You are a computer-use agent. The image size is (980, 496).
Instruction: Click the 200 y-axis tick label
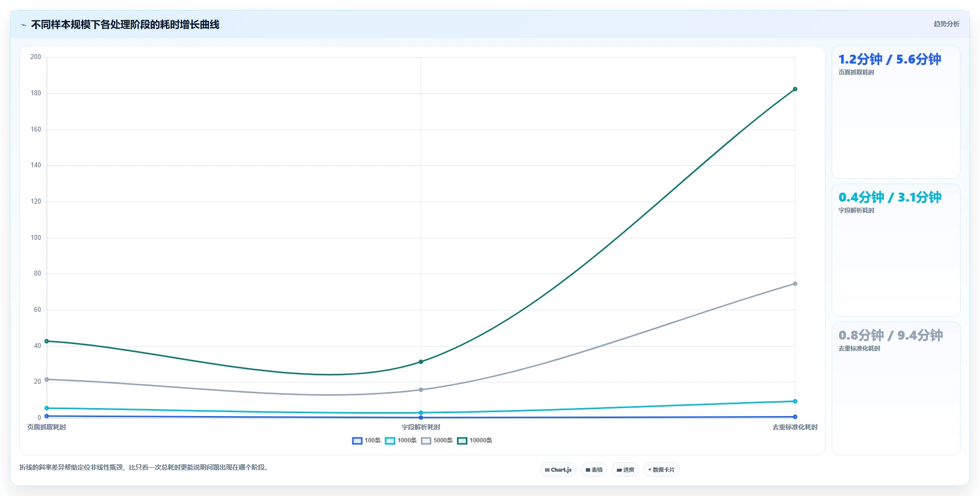36,57
